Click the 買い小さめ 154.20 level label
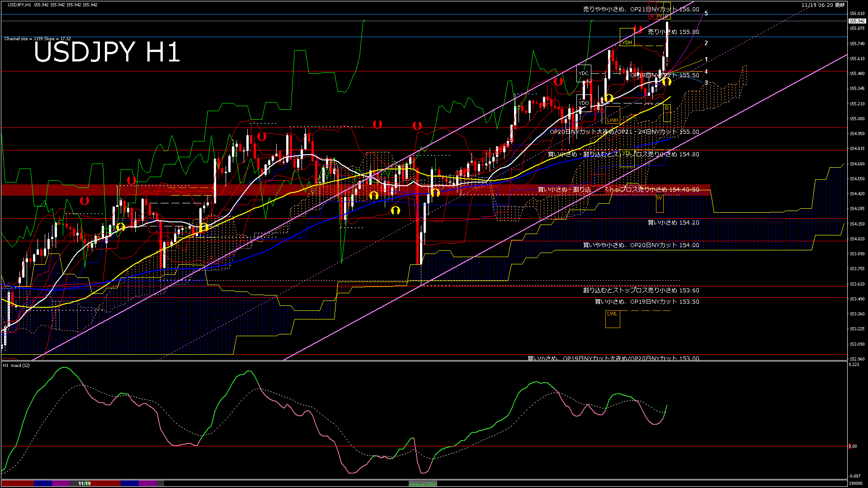Viewport: 868px width, 488px height. [673, 223]
